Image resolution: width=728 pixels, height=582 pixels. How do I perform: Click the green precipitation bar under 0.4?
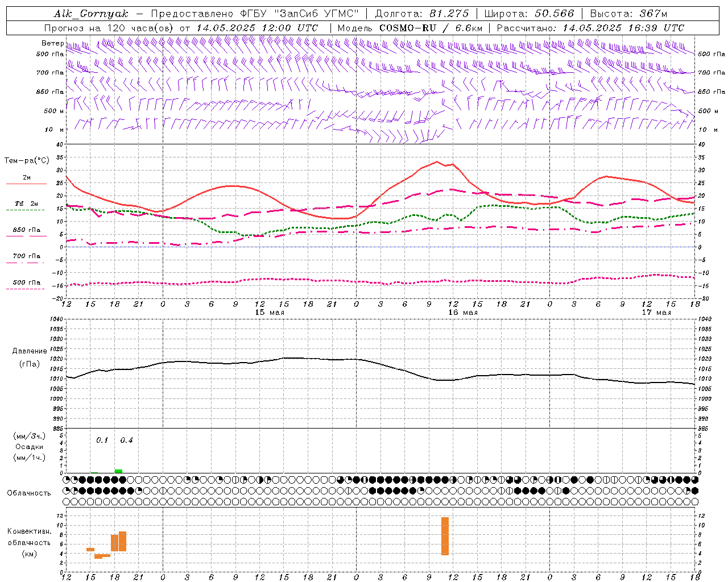pos(118,471)
